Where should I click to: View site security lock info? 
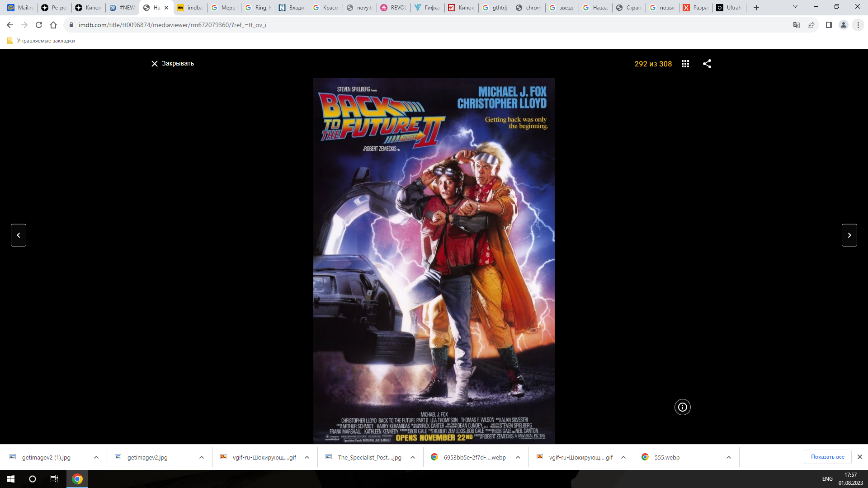tap(71, 25)
